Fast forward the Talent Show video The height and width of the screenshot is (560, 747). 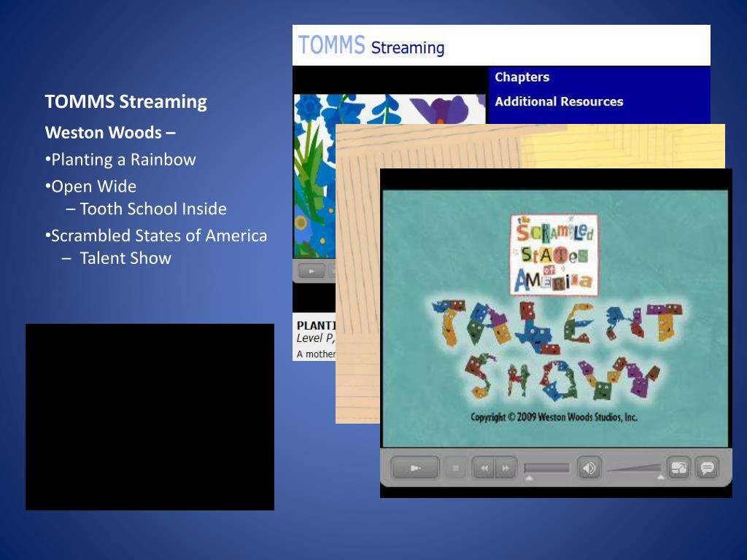point(506,468)
